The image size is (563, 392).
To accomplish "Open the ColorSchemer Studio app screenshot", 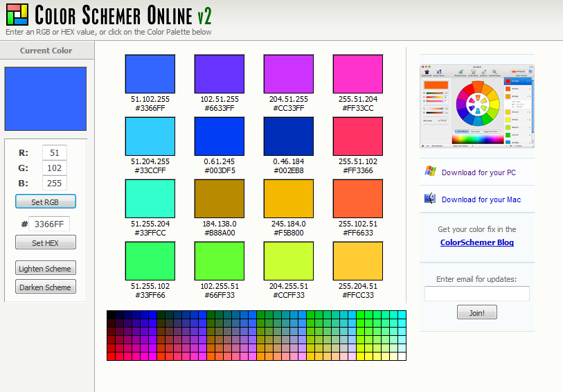I will point(477,106).
